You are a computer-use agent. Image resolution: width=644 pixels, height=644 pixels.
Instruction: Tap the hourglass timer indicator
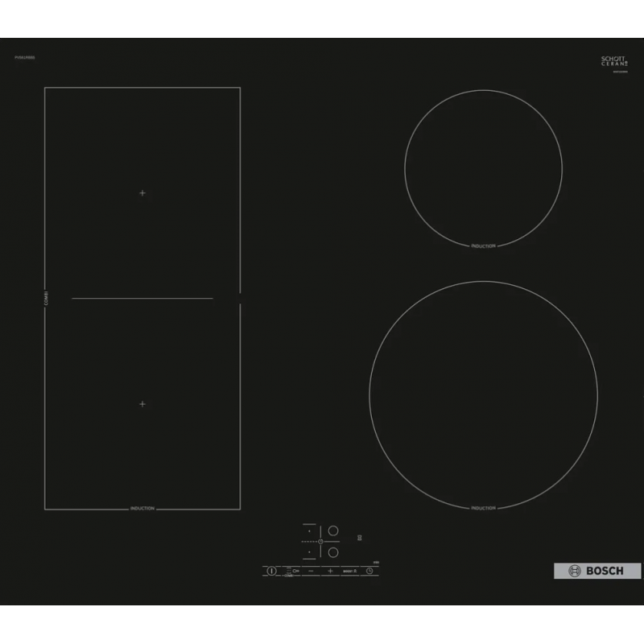pyautogui.click(x=359, y=538)
